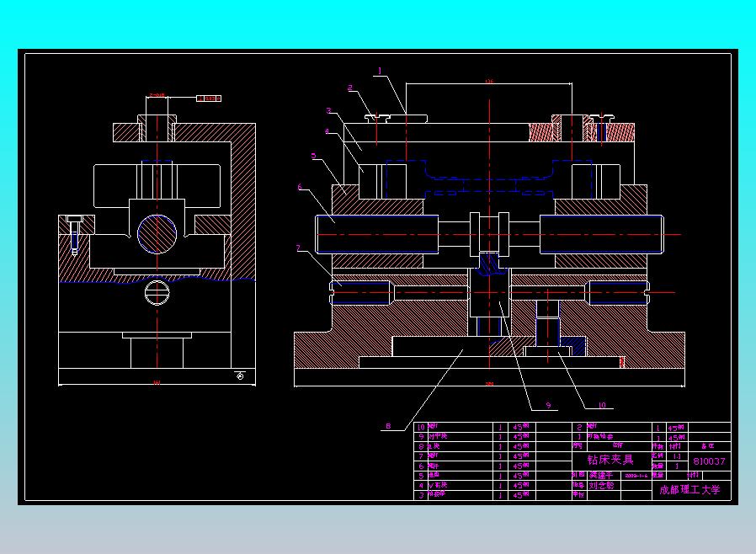Click the school name 成都理工大学
This screenshot has height=554, width=756.
click(689, 490)
